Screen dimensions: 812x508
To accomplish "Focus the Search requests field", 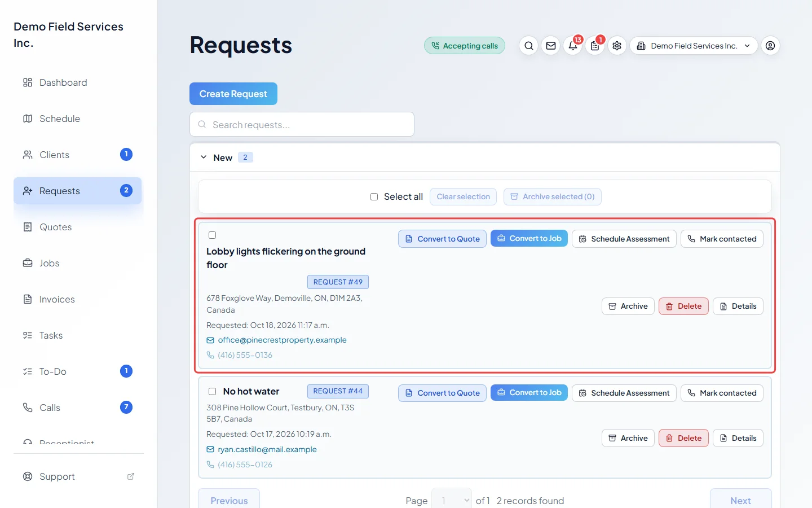I will [x=302, y=124].
